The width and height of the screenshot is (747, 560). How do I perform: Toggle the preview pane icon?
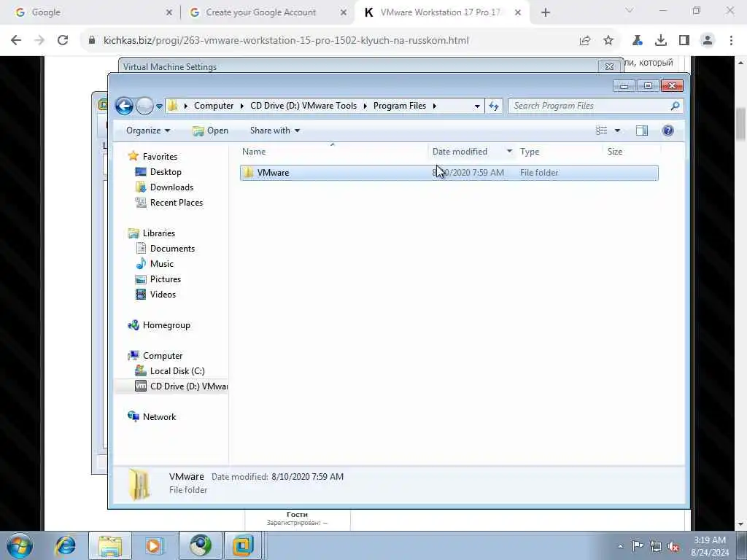coord(642,131)
